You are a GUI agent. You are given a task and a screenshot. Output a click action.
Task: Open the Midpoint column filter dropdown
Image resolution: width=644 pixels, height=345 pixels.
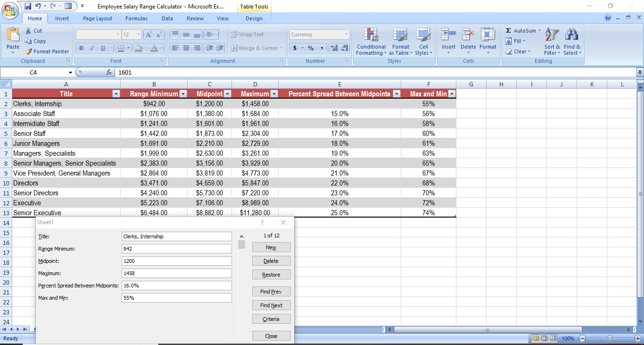tap(227, 94)
